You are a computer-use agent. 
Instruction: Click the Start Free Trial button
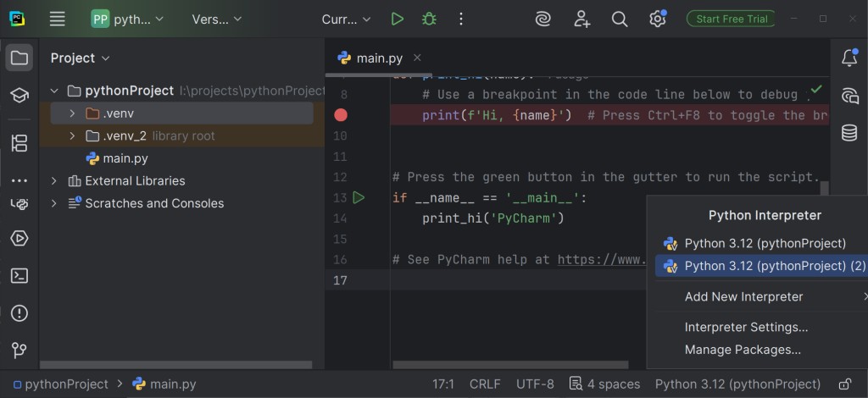point(732,19)
